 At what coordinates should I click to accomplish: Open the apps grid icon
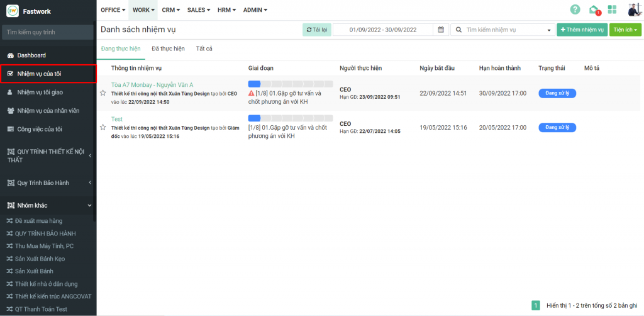tap(612, 9)
